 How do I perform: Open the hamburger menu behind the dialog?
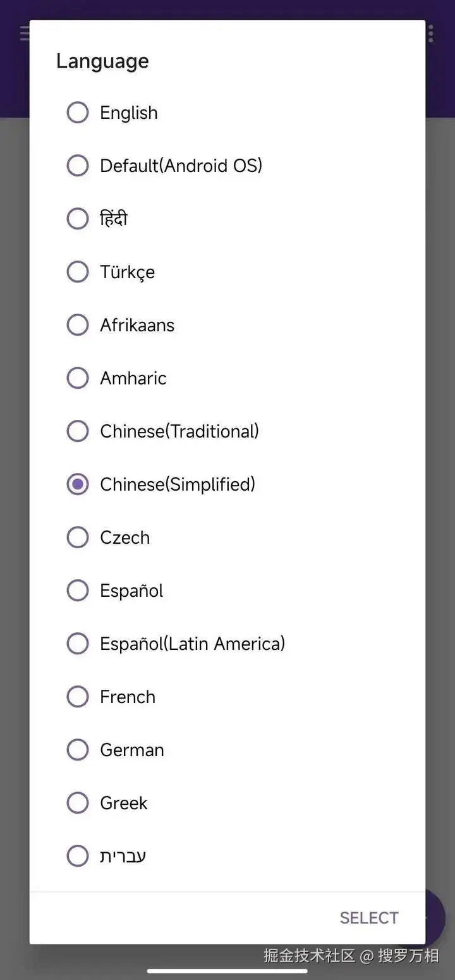click(x=24, y=33)
